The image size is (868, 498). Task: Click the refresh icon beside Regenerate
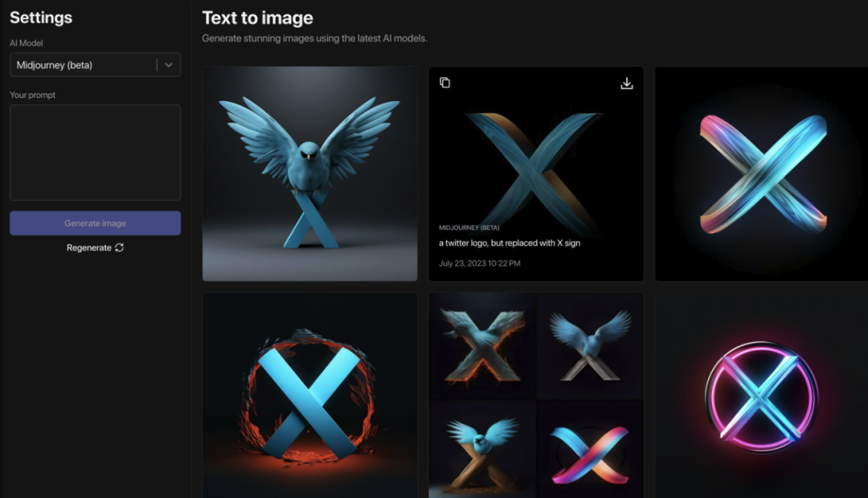coord(119,247)
